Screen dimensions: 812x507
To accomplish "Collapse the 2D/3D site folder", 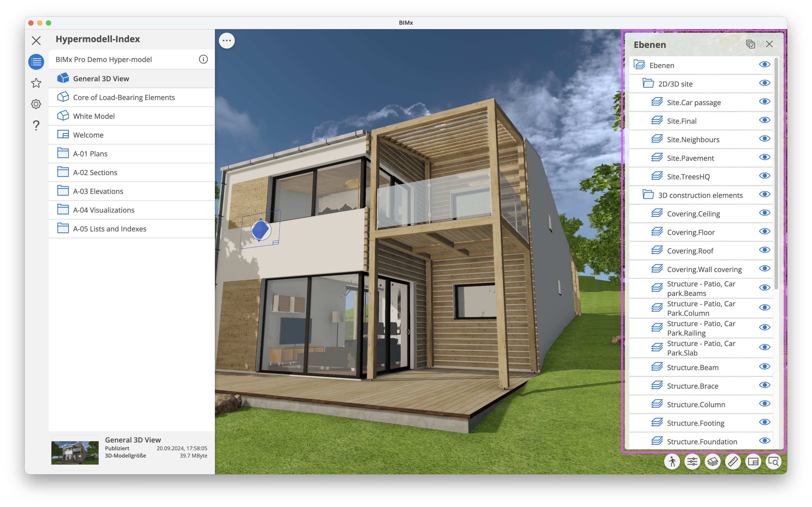I will coord(648,83).
